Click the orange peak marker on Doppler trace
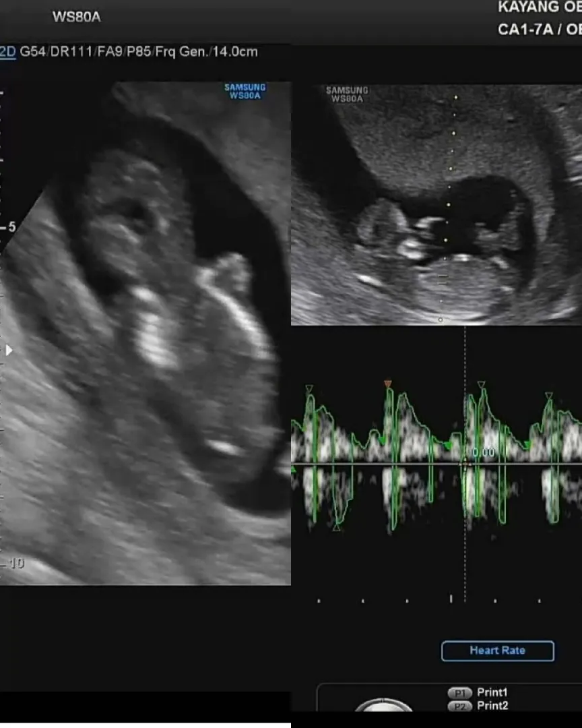 tap(387, 384)
